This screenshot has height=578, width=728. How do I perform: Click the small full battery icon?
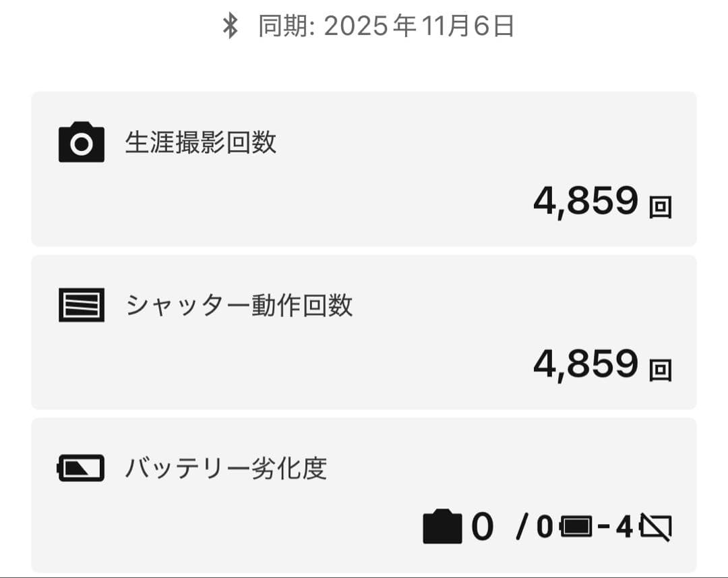tap(575, 528)
